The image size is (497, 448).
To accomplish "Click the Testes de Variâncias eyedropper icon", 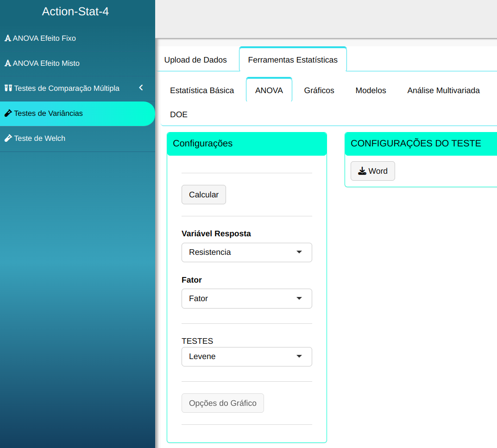I will click(8, 113).
